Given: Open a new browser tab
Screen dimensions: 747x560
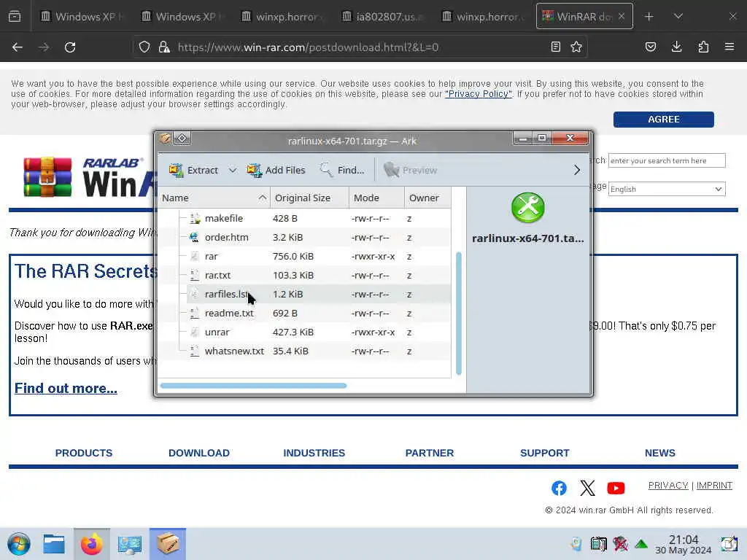Looking at the screenshot, I should [649, 17].
